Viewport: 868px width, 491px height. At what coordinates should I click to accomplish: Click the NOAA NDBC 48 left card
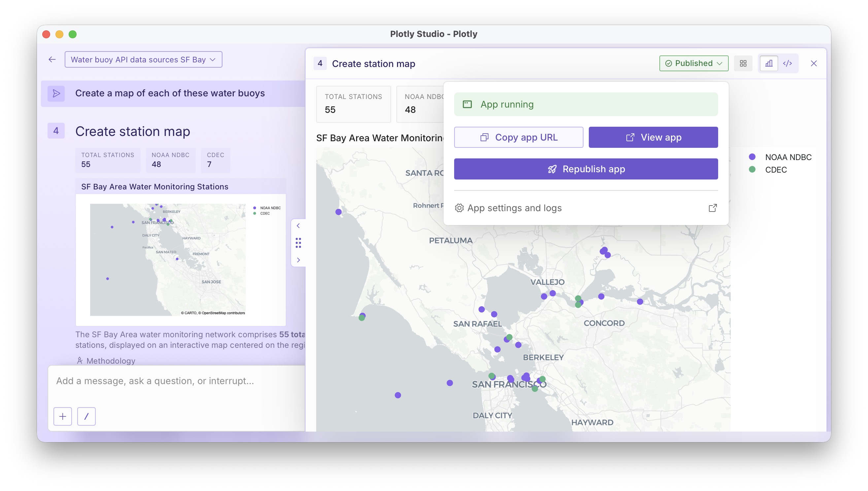170,160
